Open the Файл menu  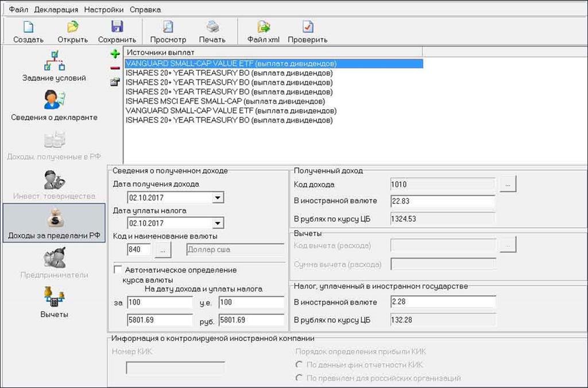coord(18,10)
